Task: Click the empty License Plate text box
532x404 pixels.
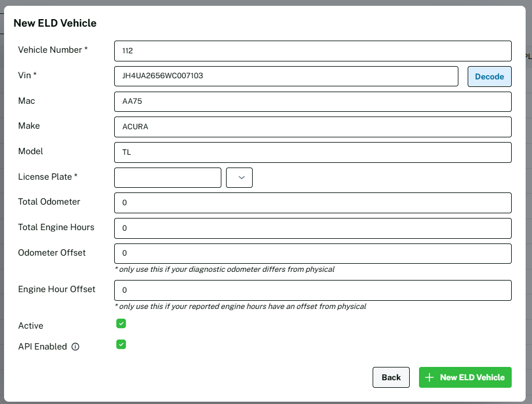Action: click(x=167, y=177)
